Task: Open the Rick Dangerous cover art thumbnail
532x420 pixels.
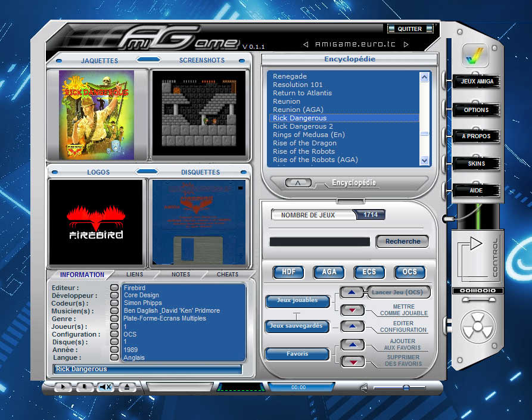Action: pos(97,115)
